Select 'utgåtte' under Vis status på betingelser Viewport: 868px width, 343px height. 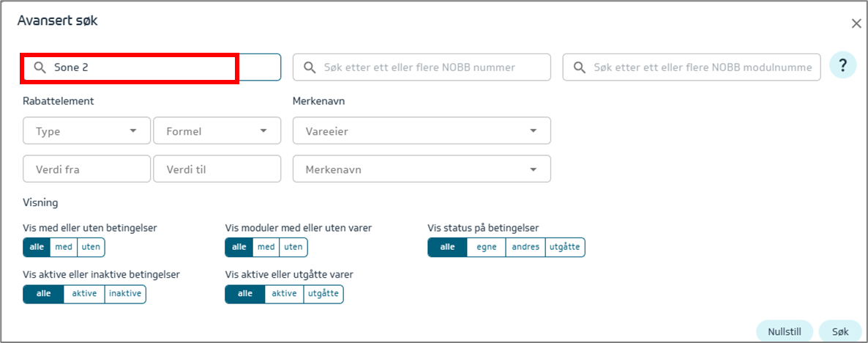565,247
